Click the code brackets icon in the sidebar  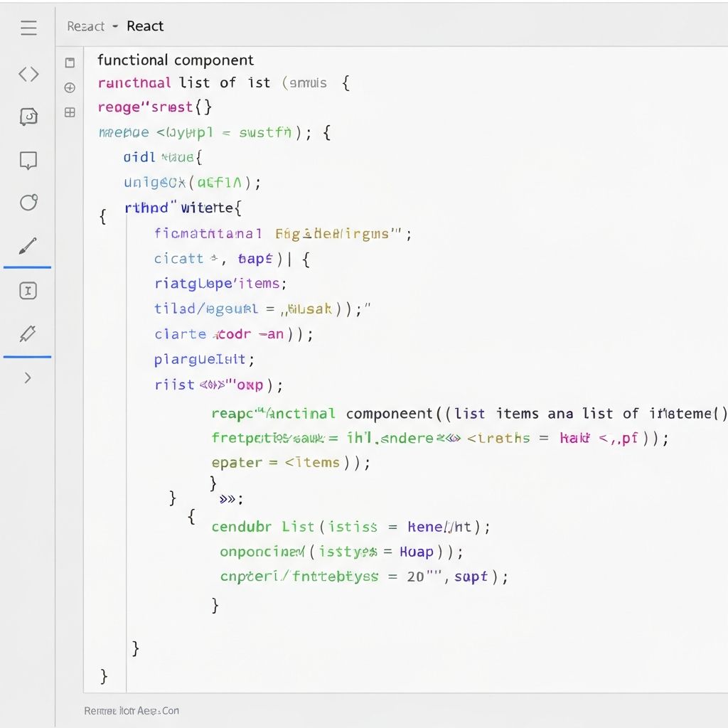click(x=28, y=73)
